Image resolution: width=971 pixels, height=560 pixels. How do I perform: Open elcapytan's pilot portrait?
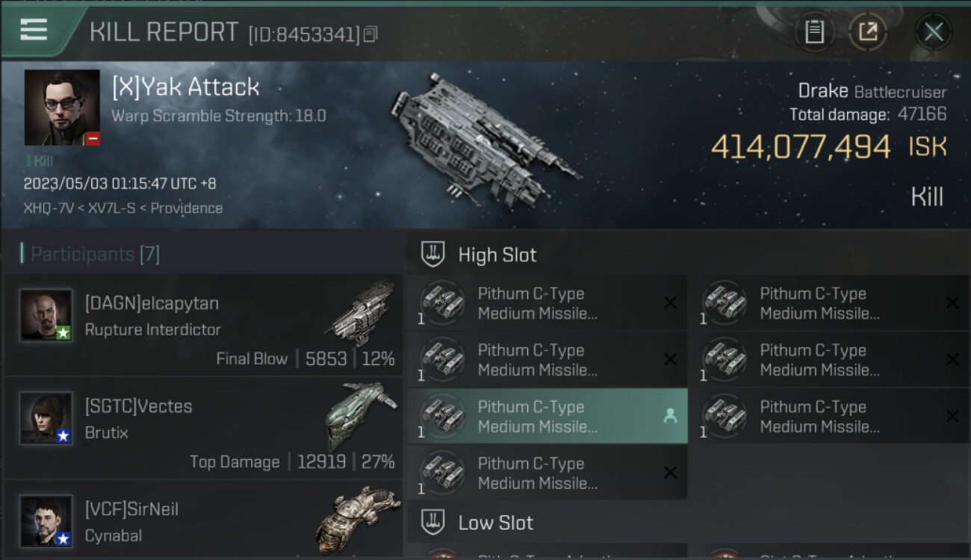(x=46, y=315)
